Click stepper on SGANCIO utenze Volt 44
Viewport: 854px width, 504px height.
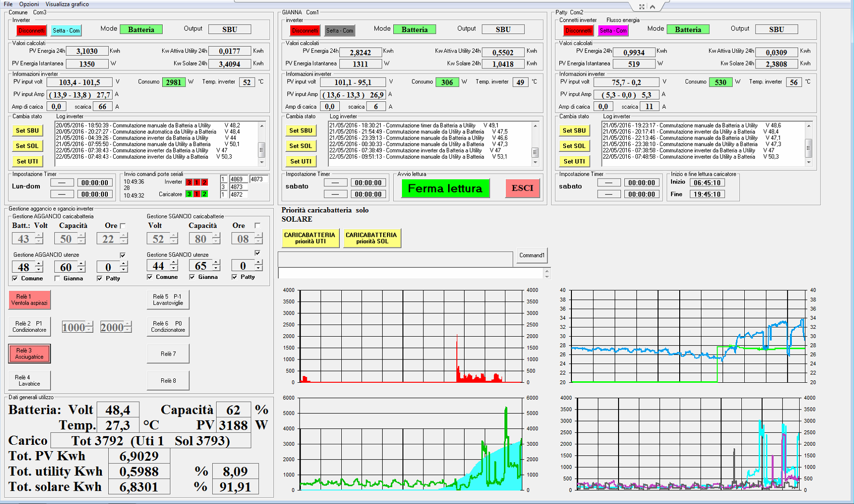point(173,265)
